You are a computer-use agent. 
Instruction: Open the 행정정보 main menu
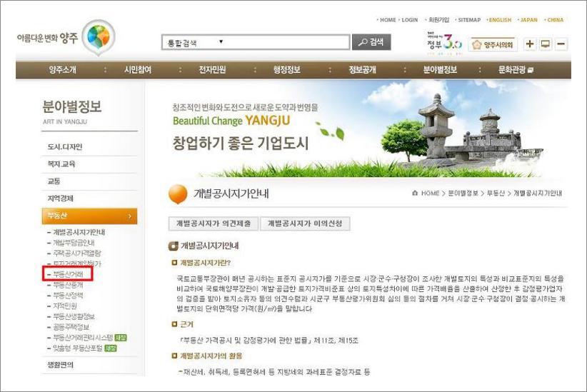(287, 70)
